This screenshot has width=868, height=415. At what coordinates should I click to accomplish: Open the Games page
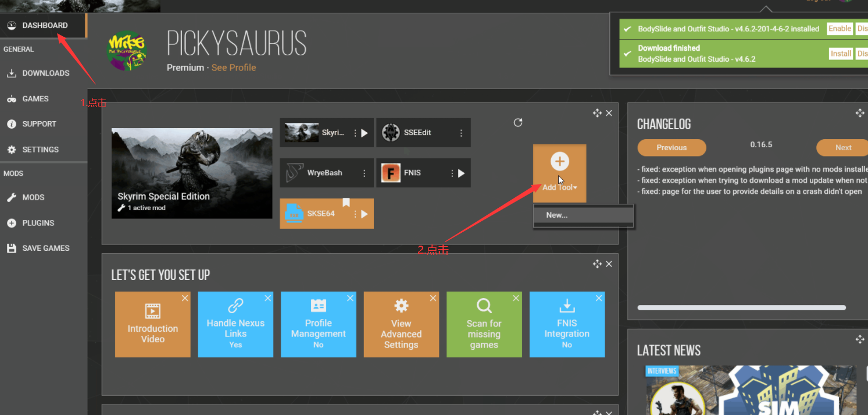44,99
